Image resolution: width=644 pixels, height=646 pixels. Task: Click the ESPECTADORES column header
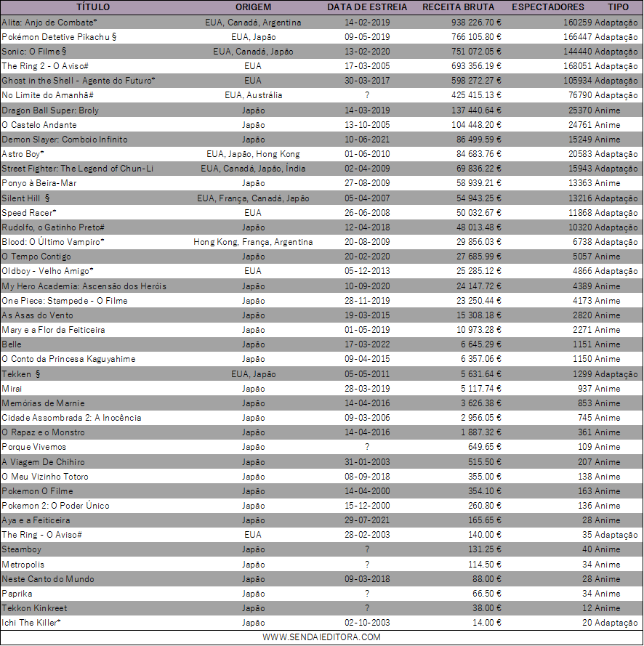pos(548,7)
